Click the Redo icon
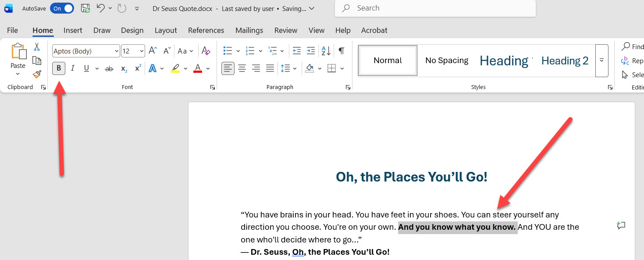Viewport: 644px width, 260px height. [121, 8]
